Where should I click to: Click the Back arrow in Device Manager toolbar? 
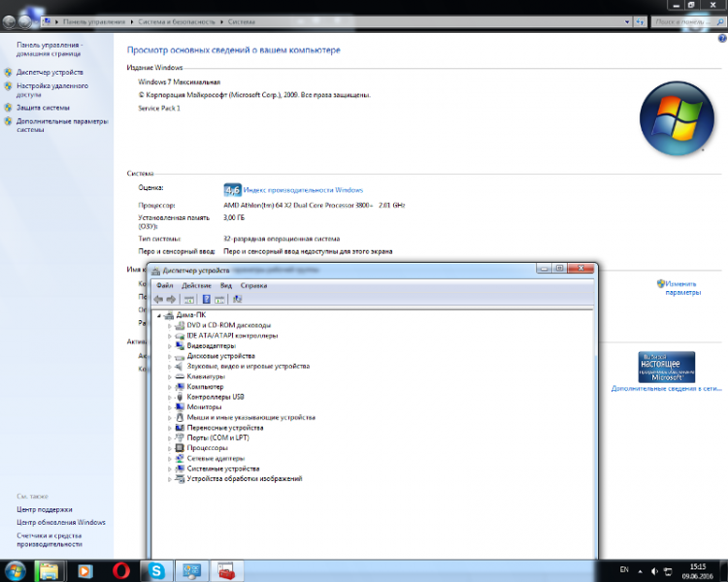[x=158, y=300]
